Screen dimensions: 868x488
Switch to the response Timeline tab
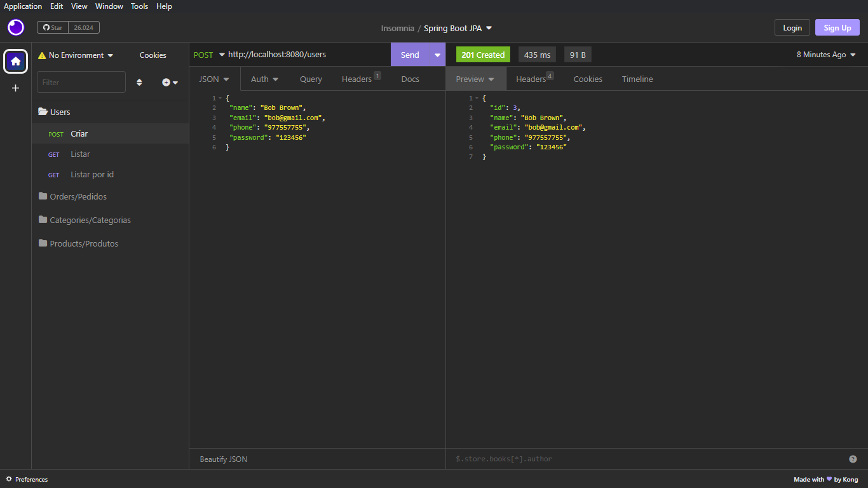point(637,79)
